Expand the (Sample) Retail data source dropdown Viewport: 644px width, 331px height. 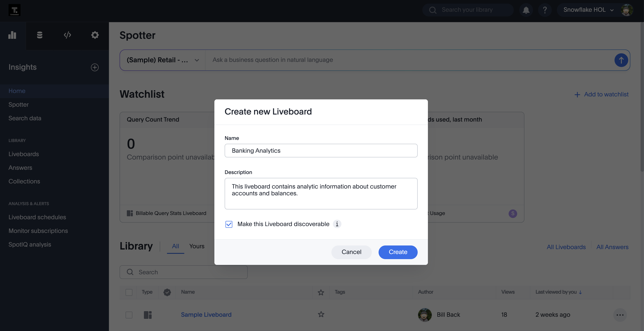[163, 60]
